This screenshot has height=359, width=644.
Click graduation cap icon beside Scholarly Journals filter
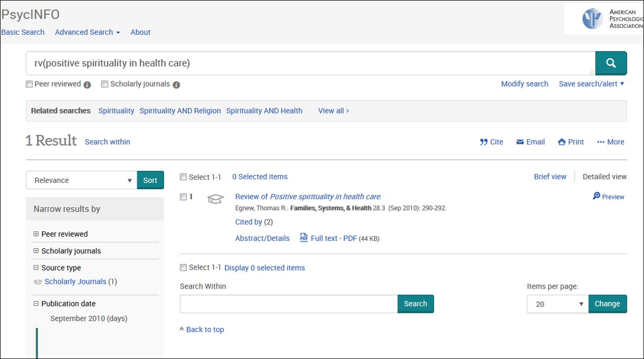click(37, 282)
